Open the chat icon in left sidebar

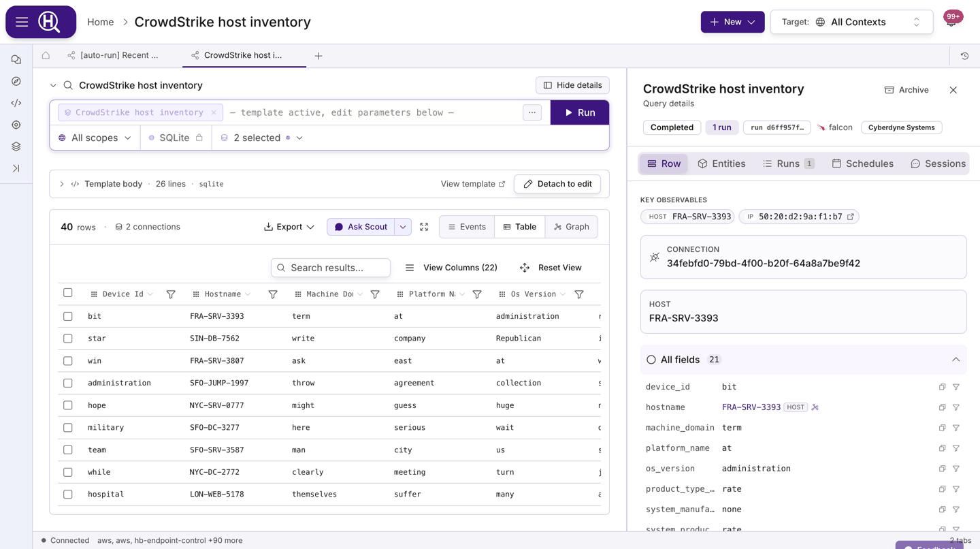(16, 60)
